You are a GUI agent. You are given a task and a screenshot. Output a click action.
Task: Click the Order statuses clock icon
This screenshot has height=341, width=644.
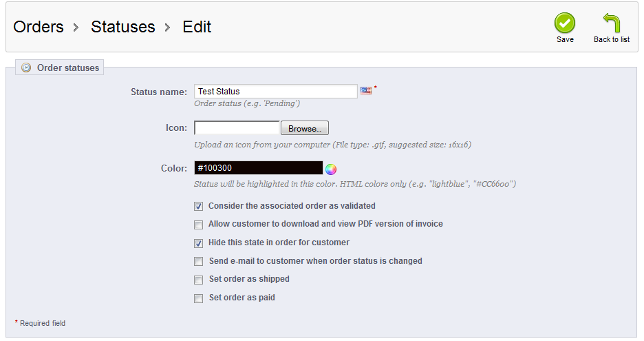click(26, 68)
